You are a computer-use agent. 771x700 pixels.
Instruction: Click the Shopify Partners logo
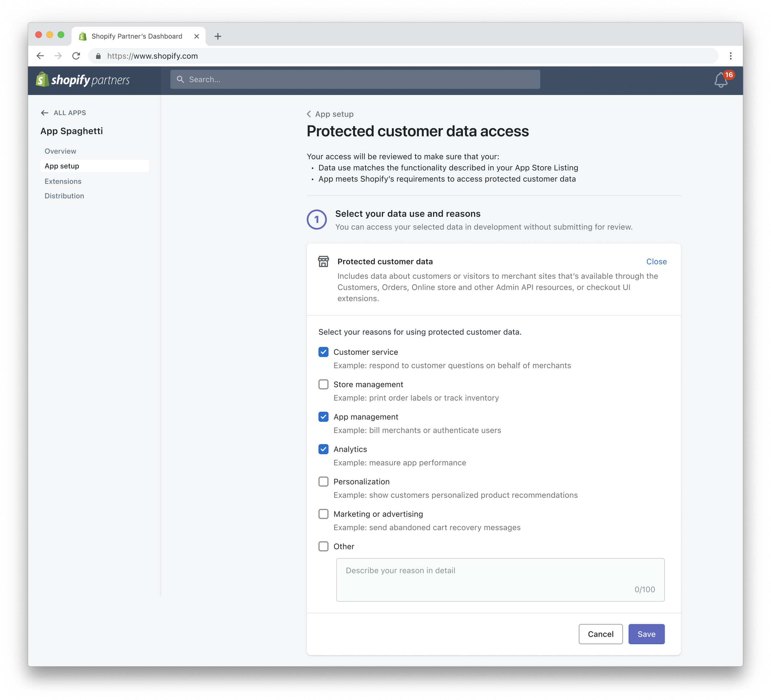(x=83, y=80)
